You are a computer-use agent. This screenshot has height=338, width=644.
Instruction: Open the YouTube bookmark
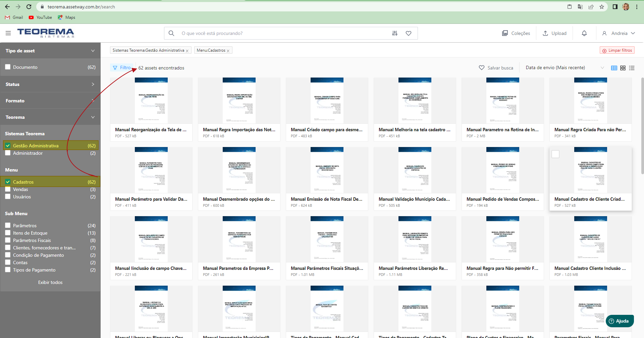pyautogui.click(x=40, y=17)
